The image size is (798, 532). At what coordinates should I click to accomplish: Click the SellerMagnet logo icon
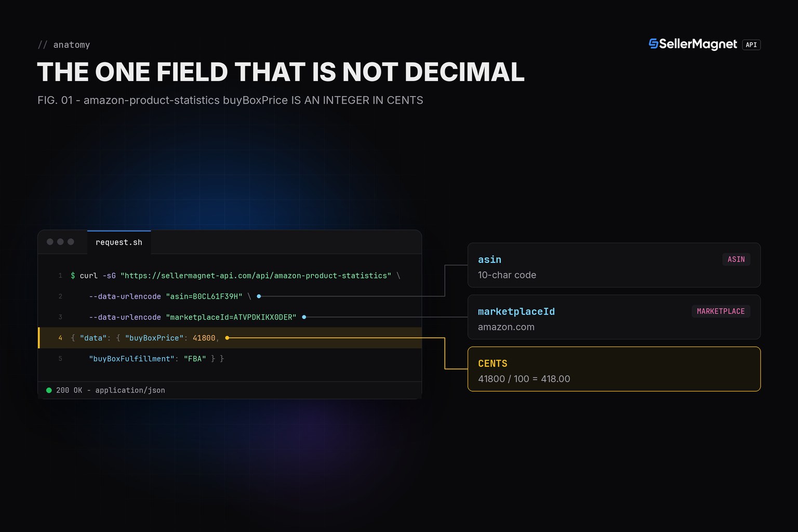point(654,44)
